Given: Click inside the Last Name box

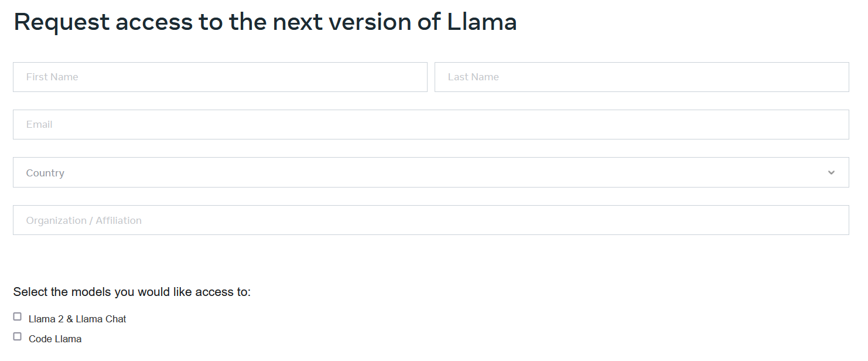Looking at the screenshot, I should pyautogui.click(x=641, y=77).
